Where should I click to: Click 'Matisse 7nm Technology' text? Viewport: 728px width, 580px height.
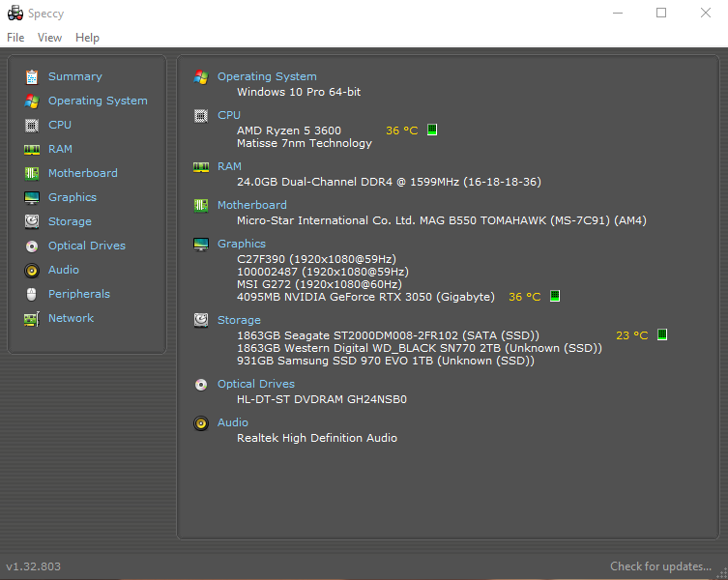click(305, 143)
